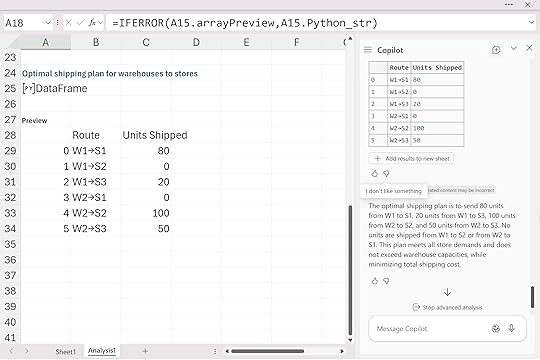Select column C header

pos(146,42)
